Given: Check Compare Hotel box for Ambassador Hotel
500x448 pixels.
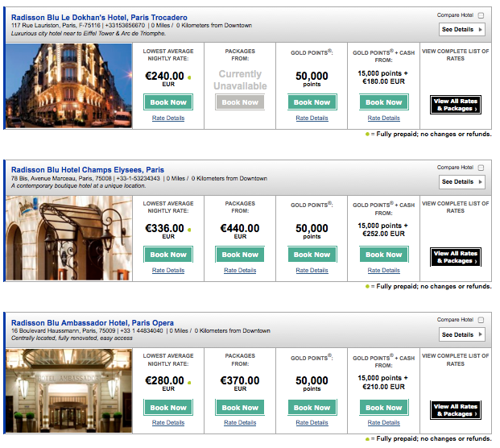Looking at the screenshot, I should point(481,321).
